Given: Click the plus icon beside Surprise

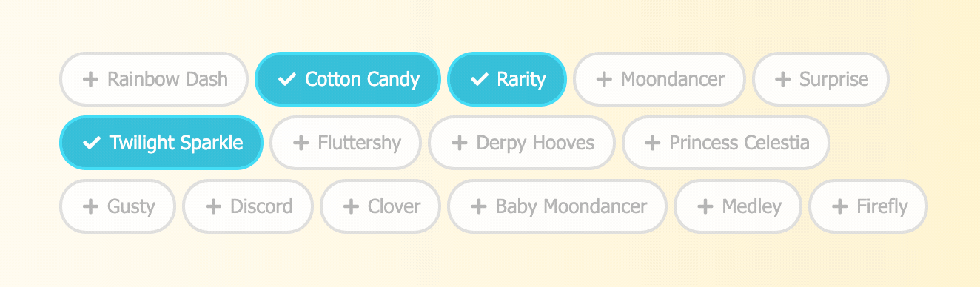Looking at the screenshot, I should pyautogui.click(x=782, y=79).
